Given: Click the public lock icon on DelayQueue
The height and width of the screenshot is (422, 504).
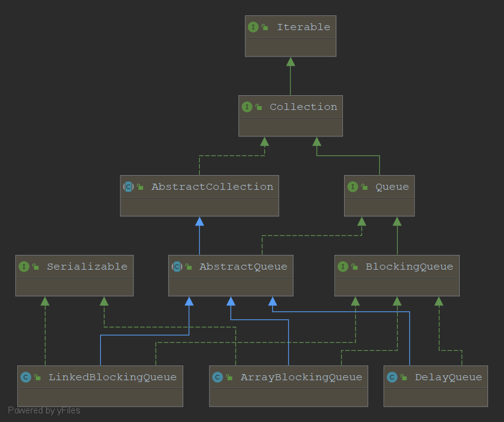Looking at the screenshot, I should [x=404, y=377].
